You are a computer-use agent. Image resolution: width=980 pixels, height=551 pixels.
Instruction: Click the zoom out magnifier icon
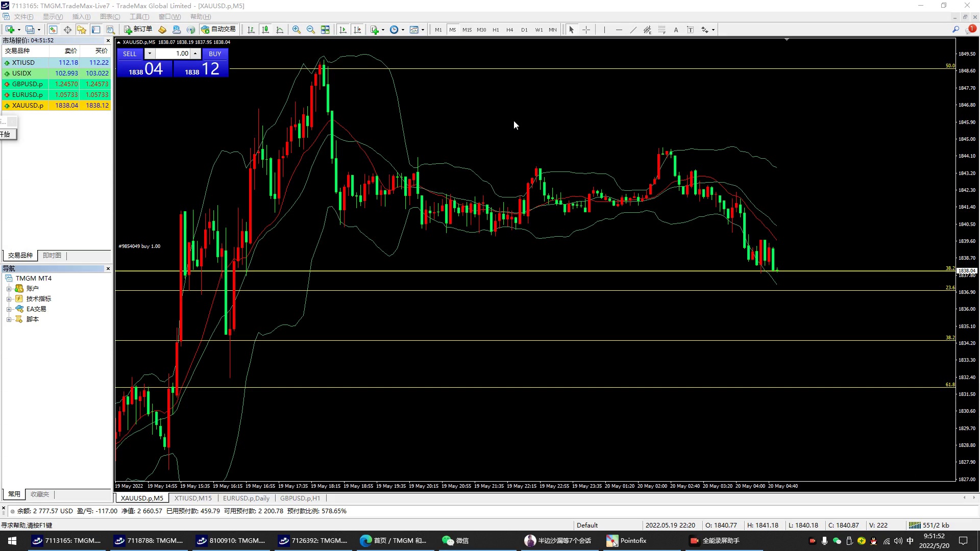coord(311,30)
